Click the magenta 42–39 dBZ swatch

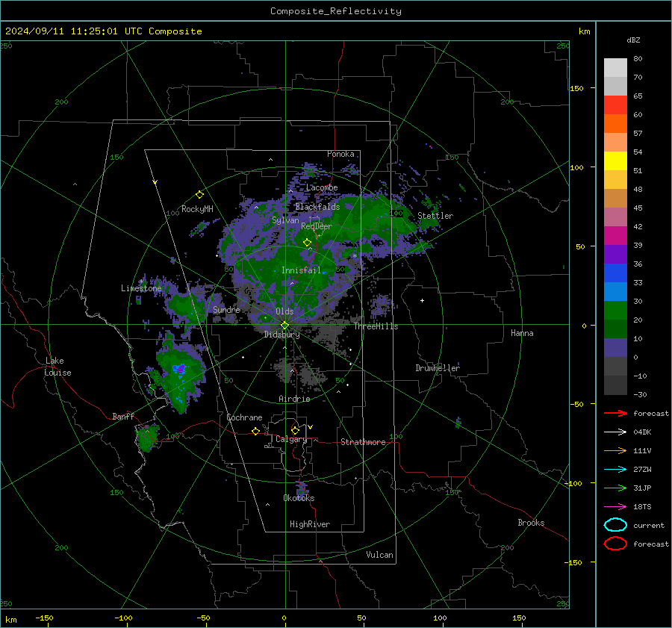coord(615,236)
